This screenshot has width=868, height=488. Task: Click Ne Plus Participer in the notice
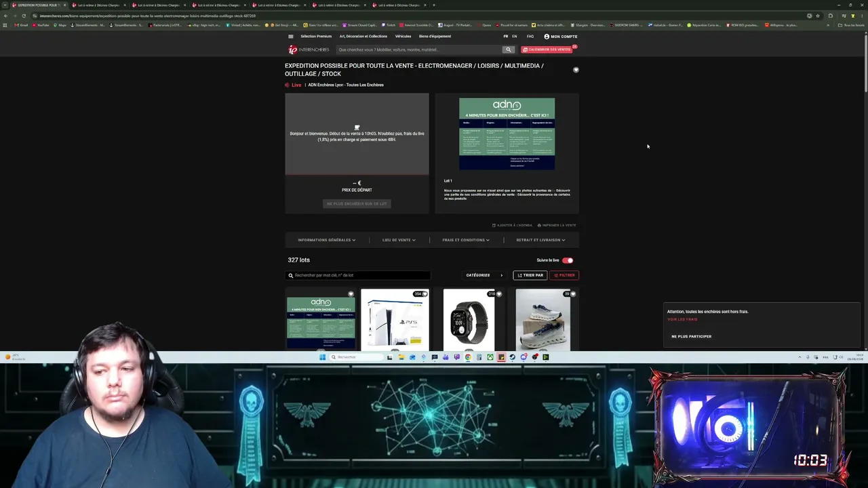[x=691, y=336]
